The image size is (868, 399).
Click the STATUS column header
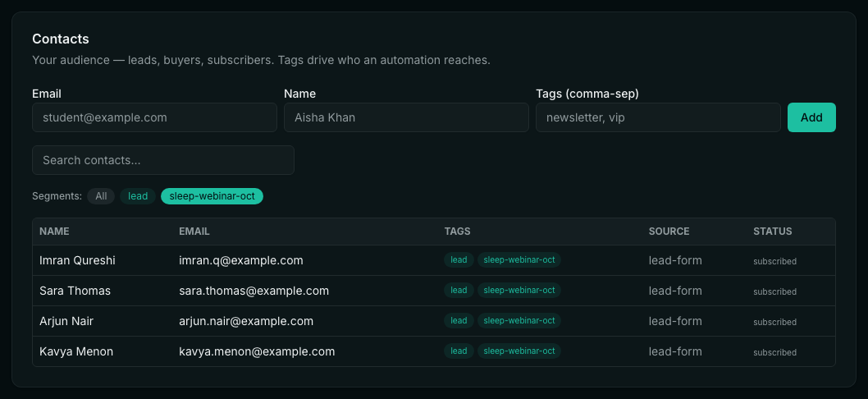coord(773,232)
